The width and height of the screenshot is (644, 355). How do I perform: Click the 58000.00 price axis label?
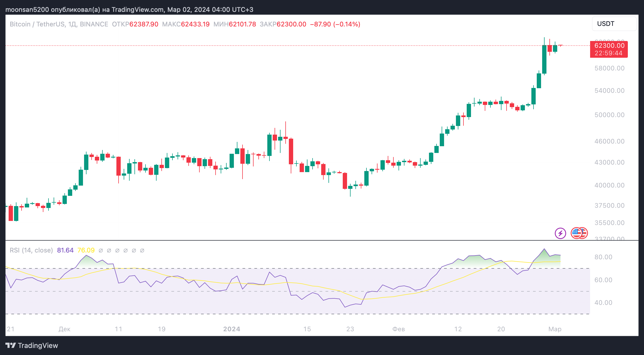[610, 68]
